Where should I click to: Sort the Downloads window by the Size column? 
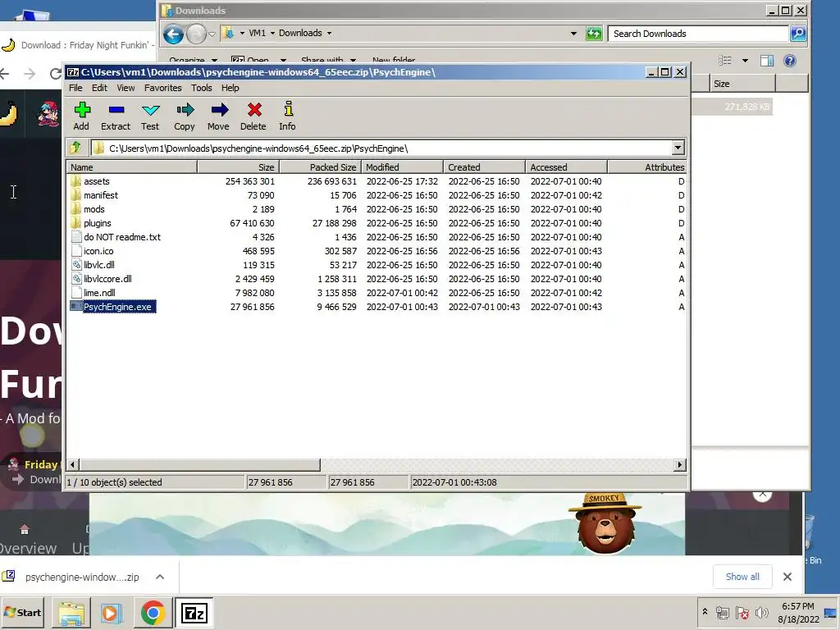tap(742, 84)
